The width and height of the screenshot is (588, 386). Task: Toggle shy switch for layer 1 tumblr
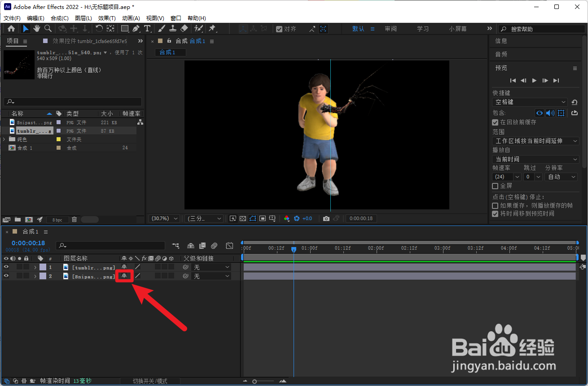point(124,267)
